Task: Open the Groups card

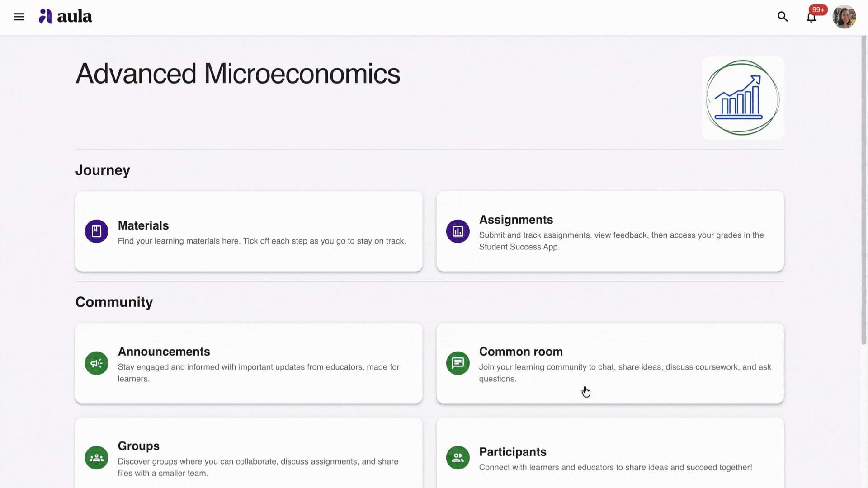Action: pyautogui.click(x=249, y=453)
